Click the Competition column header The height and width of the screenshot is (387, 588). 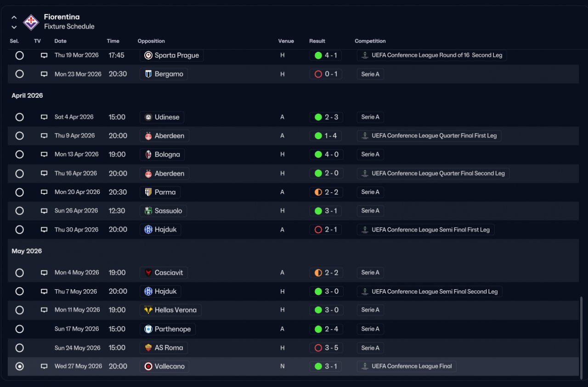(370, 41)
